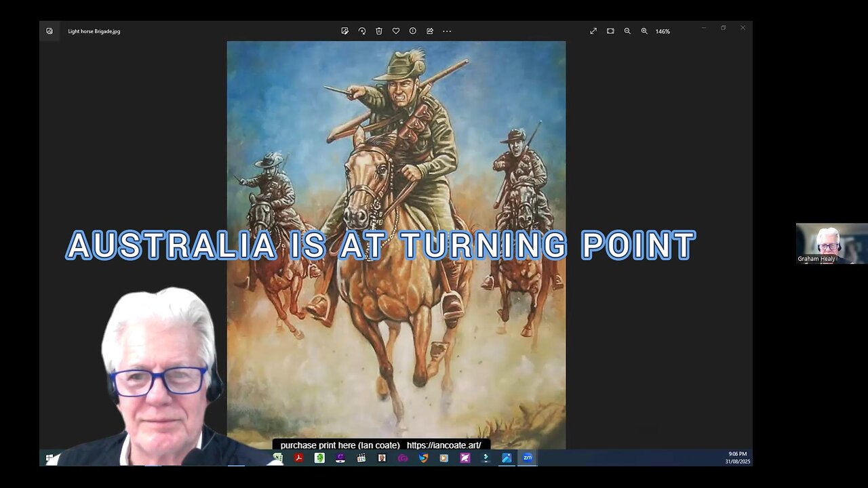Switch to the Photos app in taskbar
The height and width of the screenshot is (488, 868).
[507, 458]
